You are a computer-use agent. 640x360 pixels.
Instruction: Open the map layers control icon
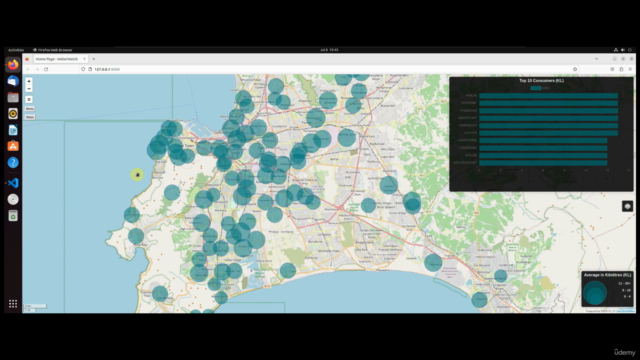point(627,206)
